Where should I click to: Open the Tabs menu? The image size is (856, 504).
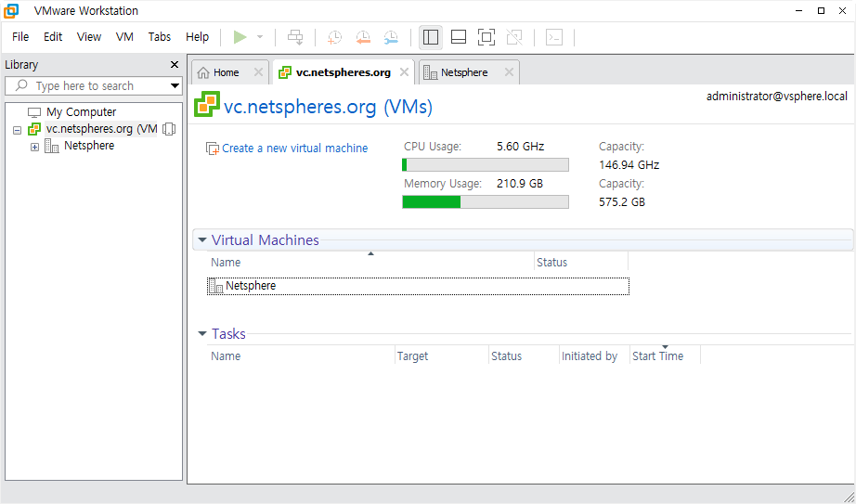click(x=160, y=36)
